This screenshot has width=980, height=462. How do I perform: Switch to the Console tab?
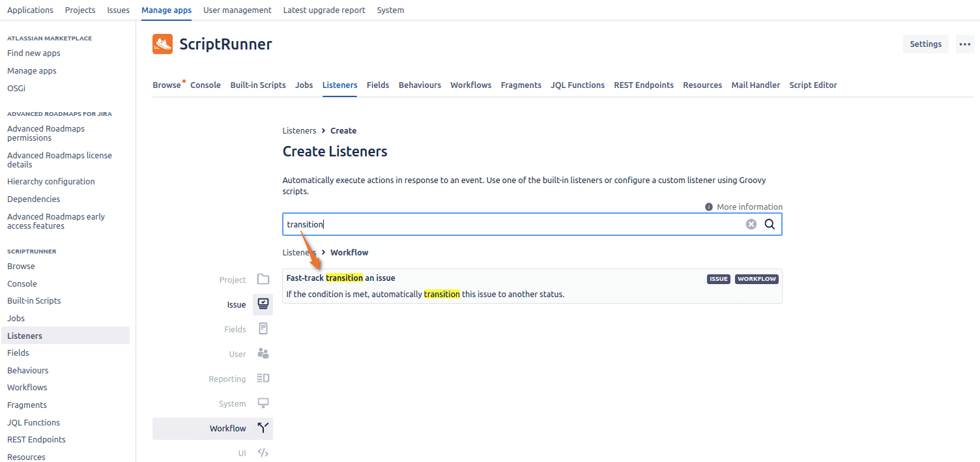pos(205,85)
